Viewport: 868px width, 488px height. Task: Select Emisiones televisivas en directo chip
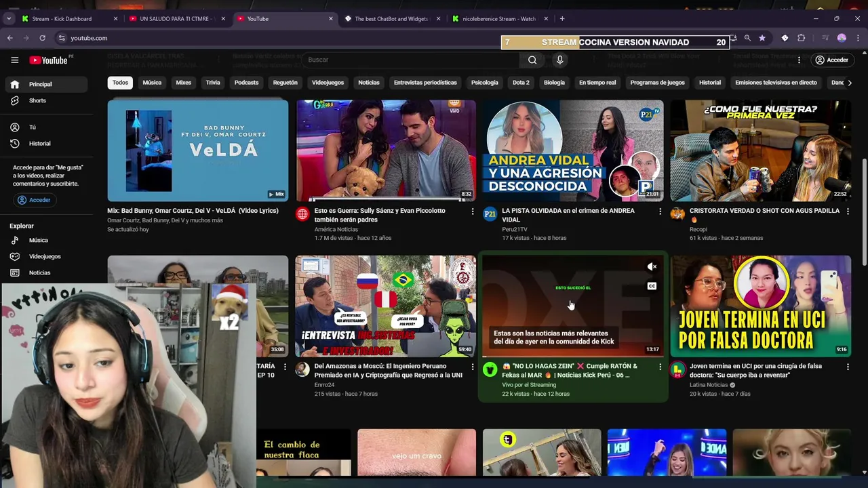tap(776, 83)
